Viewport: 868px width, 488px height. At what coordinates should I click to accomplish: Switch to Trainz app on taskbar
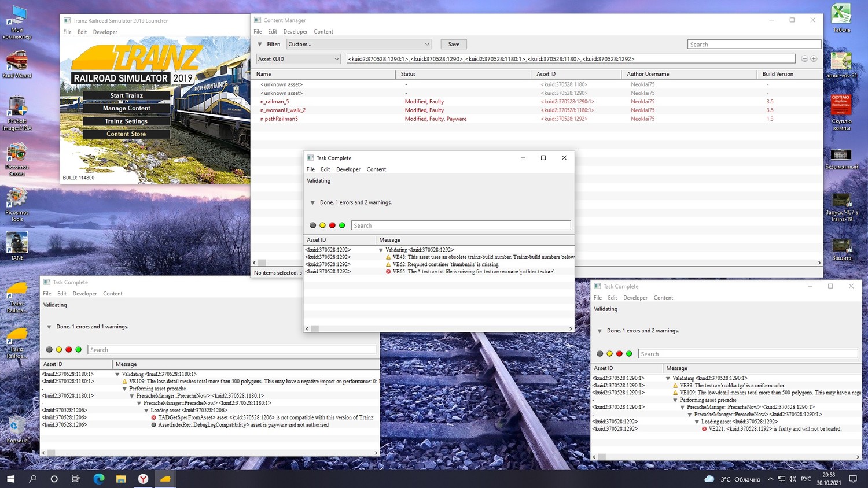pos(165,479)
